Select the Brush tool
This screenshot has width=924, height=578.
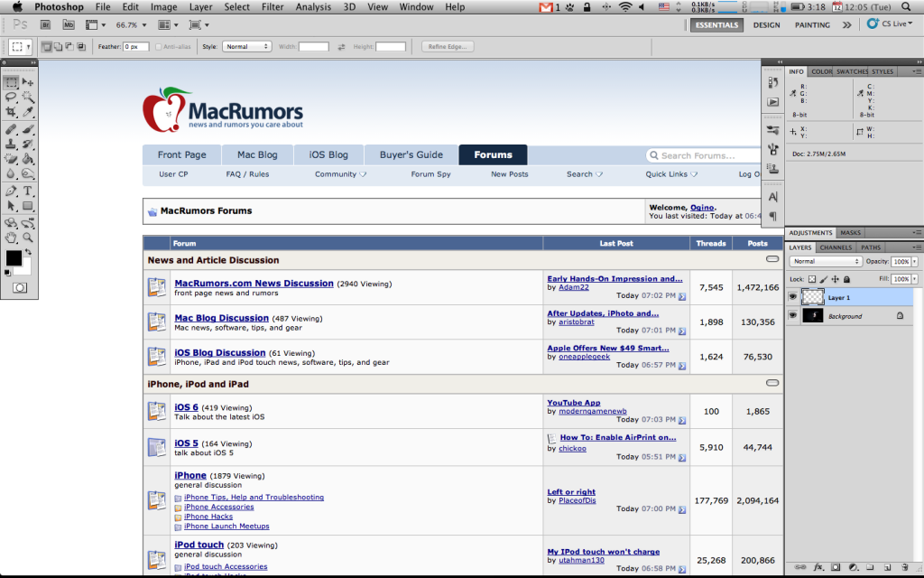tap(28, 129)
